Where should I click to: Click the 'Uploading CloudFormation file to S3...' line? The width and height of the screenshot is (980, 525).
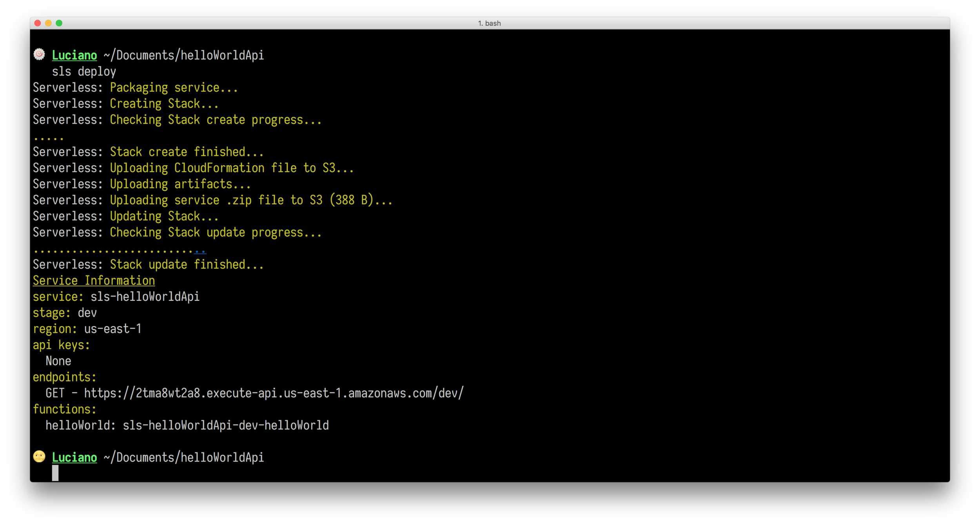pyautogui.click(x=232, y=168)
